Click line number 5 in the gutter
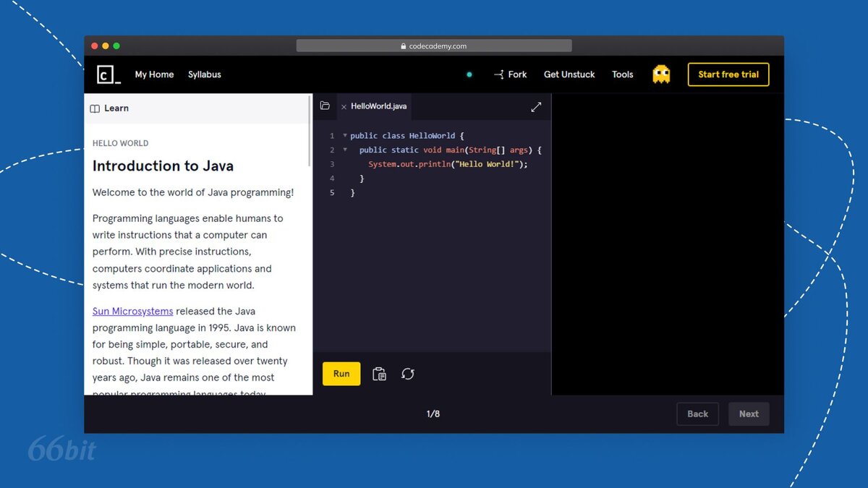The image size is (868, 488). pyautogui.click(x=332, y=193)
